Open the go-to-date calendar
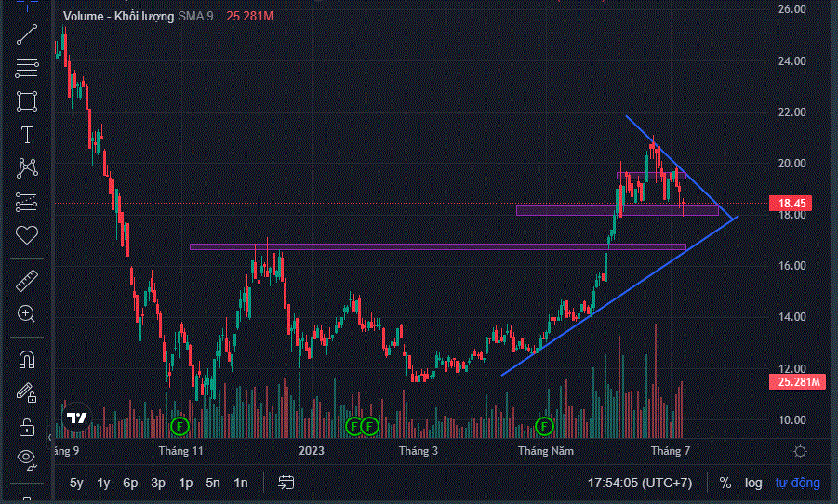838x504 pixels. click(286, 483)
